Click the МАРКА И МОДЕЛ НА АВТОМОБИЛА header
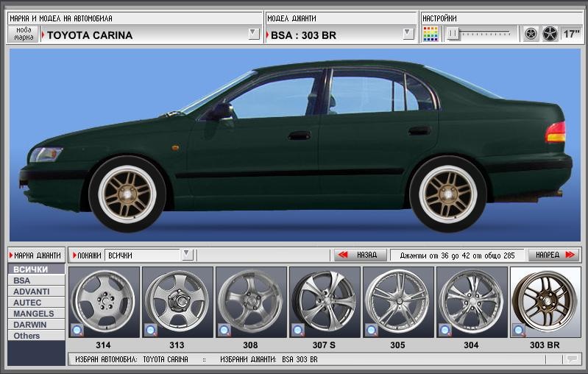 pos(61,18)
